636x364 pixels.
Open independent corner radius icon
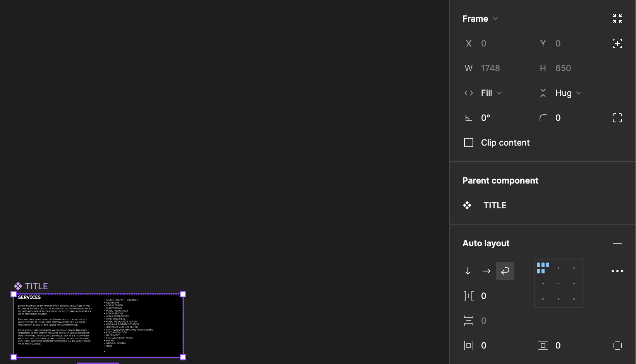pyautogui.click(x=617, y=118)
